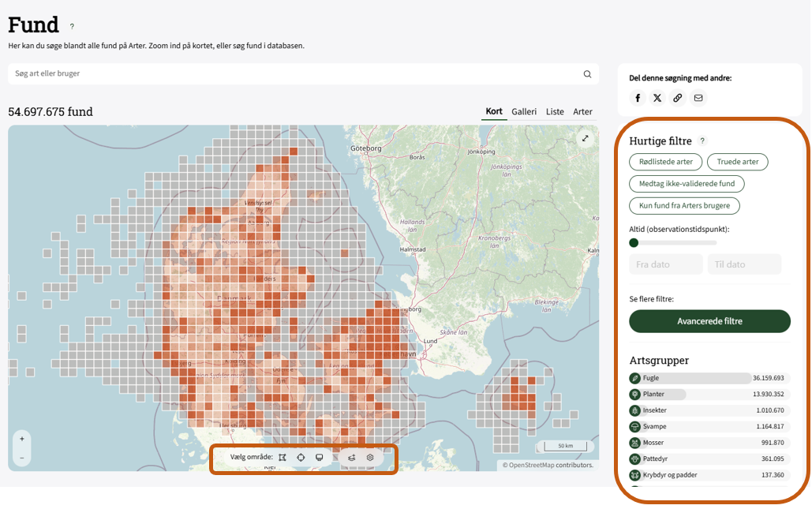Toggle the Truede arter filter

coord(737,162)
